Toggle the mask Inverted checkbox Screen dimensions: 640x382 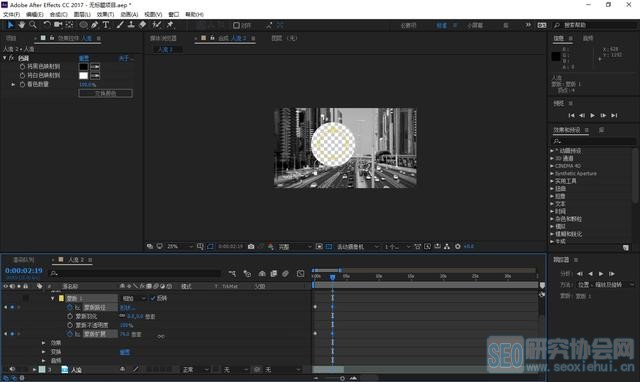click(153, 298)
